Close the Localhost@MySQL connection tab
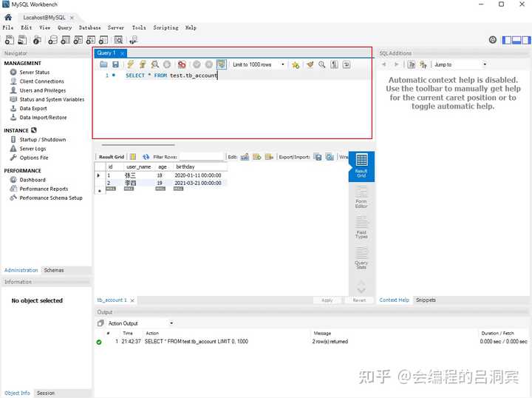Screen dimensions: 532x398 pos(72,17)
